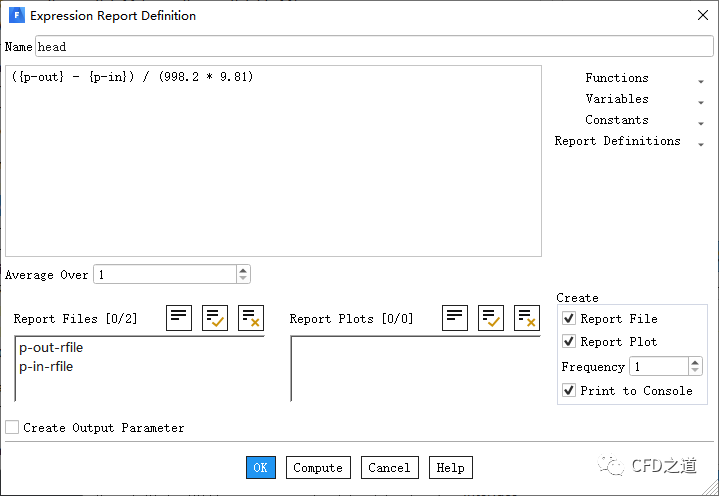Image resolution: width=719 pixels, height=496 pixels.
Task: Uncheck the Report File checkbox
Action: click(x=569, y=318)
